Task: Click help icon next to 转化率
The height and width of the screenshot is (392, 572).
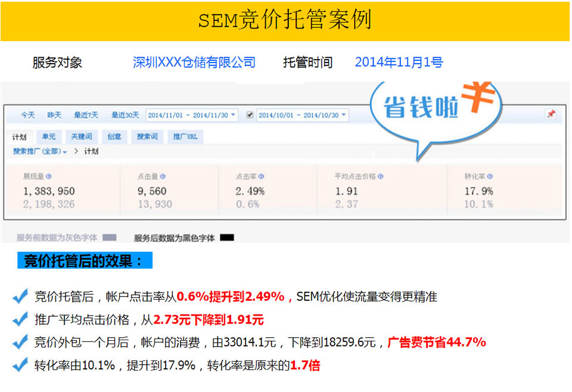Action: pos(490,177)
